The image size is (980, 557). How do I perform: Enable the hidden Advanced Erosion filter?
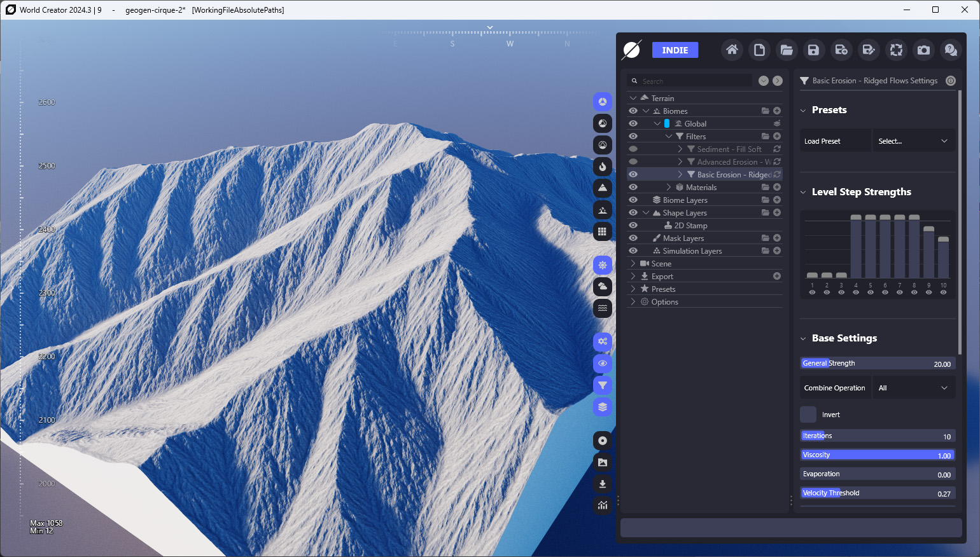(x=633, y=162)
